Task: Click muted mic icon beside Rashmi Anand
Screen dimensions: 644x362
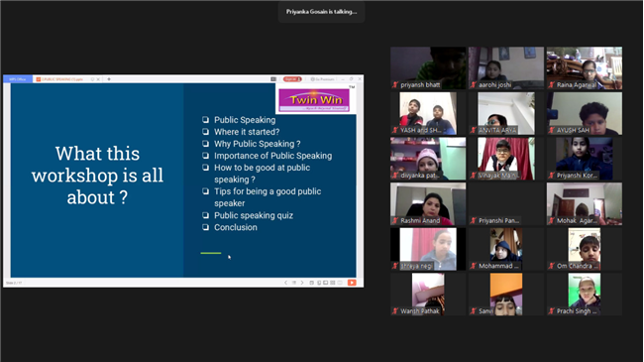Action: coord(395,220)
